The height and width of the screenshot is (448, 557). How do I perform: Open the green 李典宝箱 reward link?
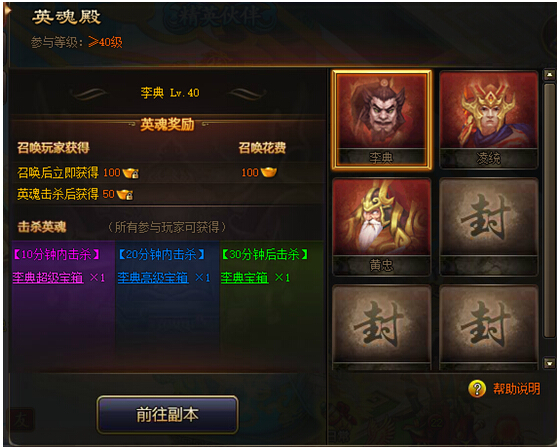(244, 277)
